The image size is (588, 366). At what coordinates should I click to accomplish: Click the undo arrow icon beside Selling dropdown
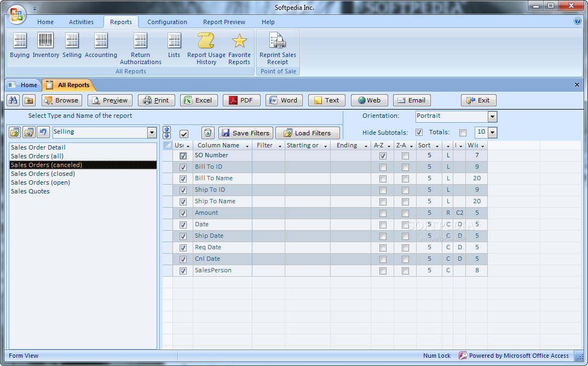tap(43, 132)
